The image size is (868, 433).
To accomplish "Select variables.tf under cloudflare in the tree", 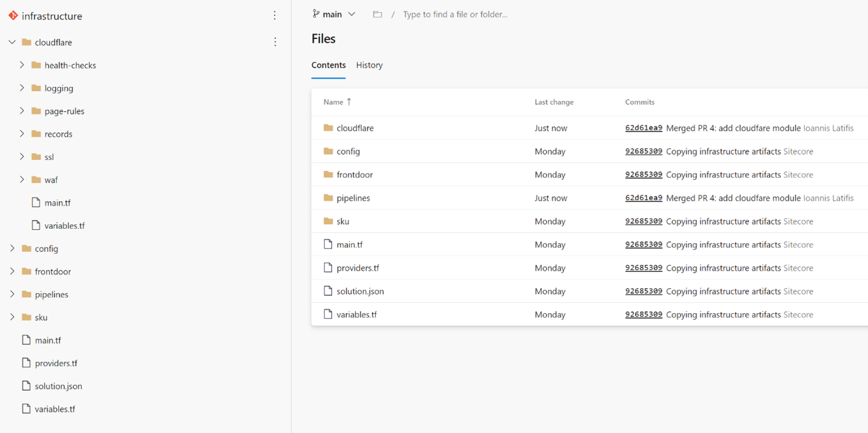I will tap(64, 226).
